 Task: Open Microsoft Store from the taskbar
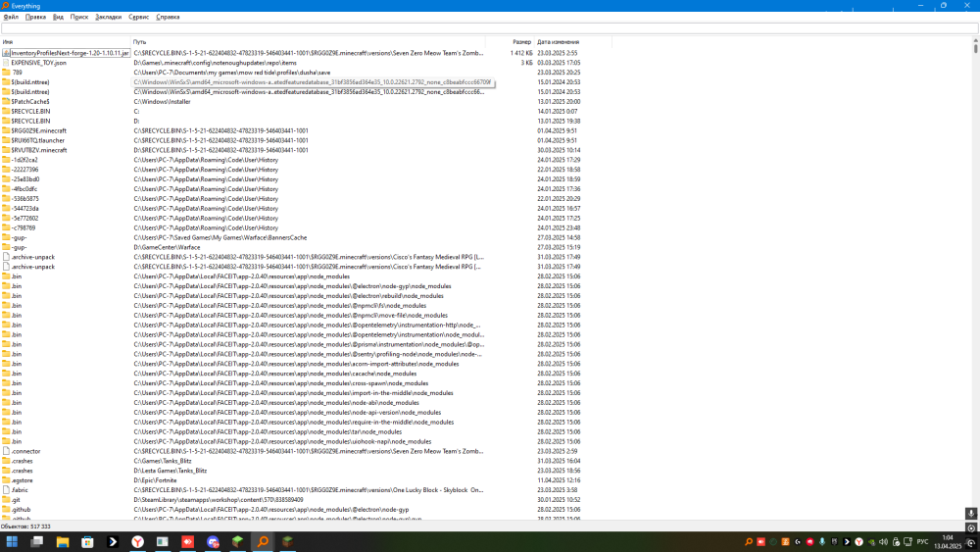(x=87, y=541)
